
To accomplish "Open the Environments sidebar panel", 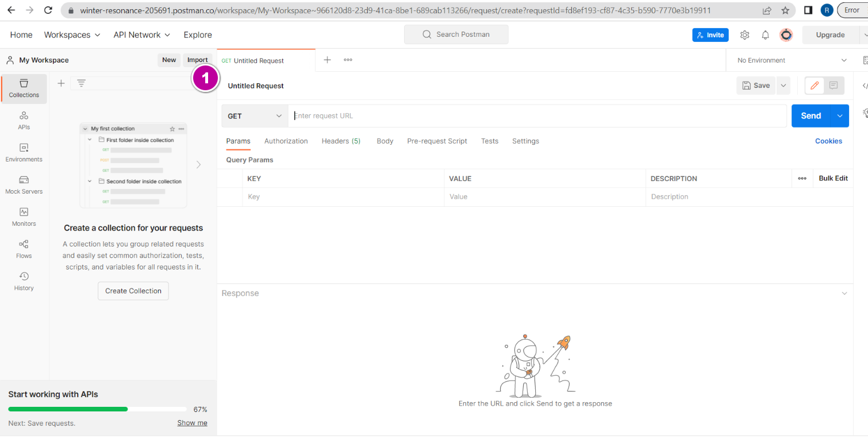I will [24, 153].
